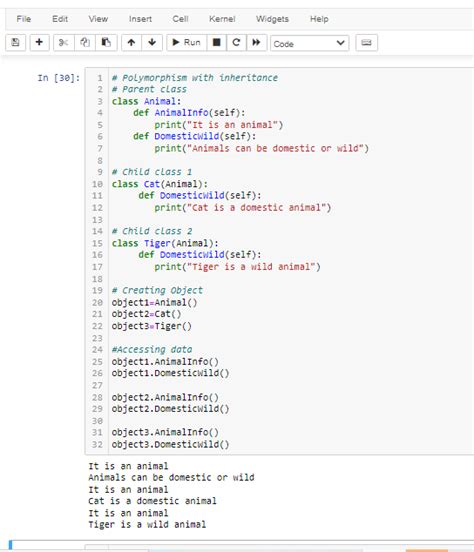Select the In [30] cell prompt
Image resolution: width=474 pixels, height=552 pixels.
pos(59,78)
